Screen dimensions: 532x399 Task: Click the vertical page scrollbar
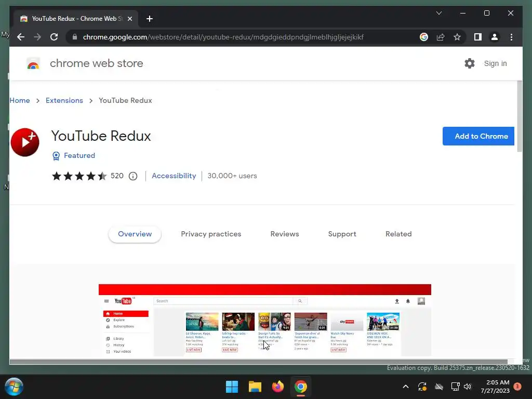(x=520, y=116)
